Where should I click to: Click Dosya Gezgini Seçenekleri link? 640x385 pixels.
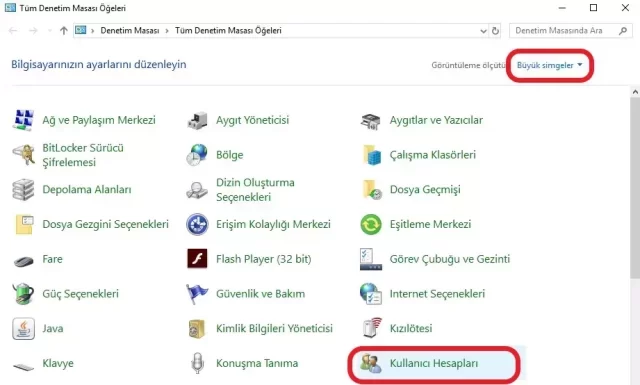[x=106, y=224]
